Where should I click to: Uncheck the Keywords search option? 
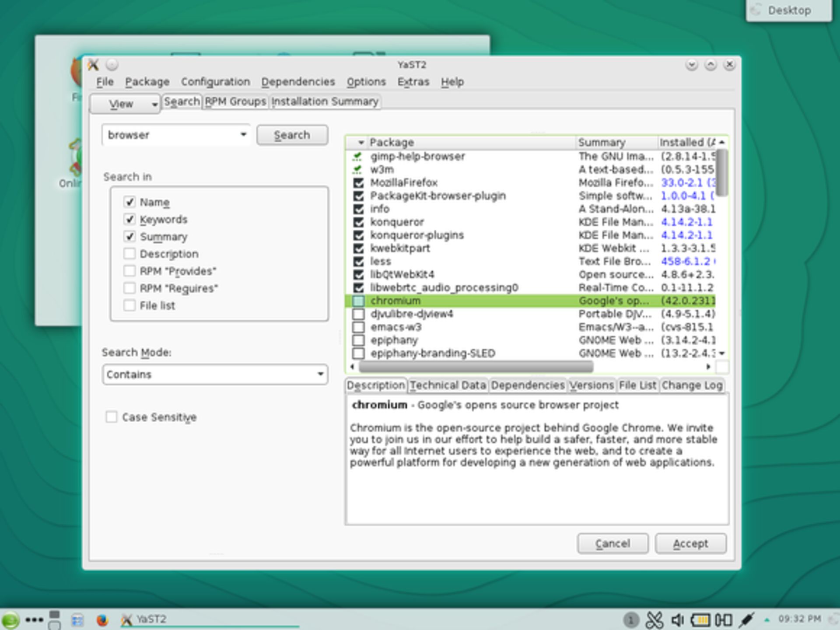(x=129, y=219)
